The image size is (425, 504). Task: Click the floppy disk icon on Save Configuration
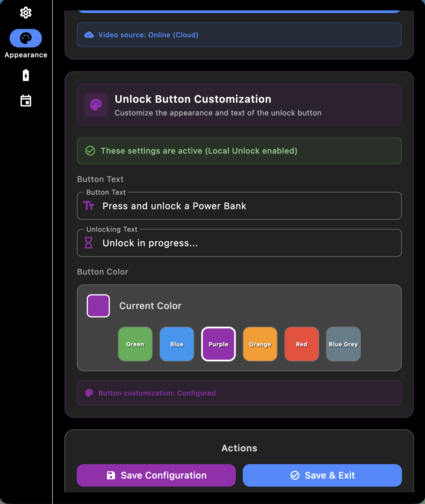(x=111, y=475)
